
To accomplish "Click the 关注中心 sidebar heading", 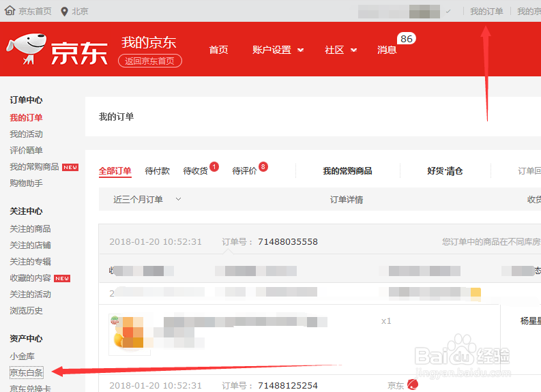I will coord(26,211).
